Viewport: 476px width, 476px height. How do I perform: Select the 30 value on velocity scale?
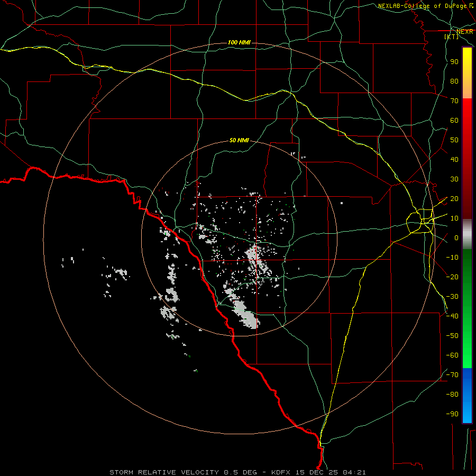click(454, 179)
